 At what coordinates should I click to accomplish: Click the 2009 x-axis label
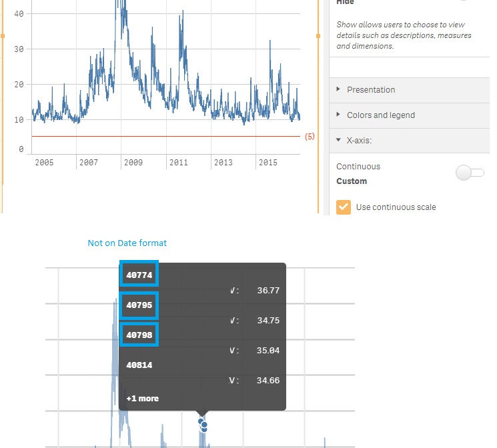tap(133, 163)
